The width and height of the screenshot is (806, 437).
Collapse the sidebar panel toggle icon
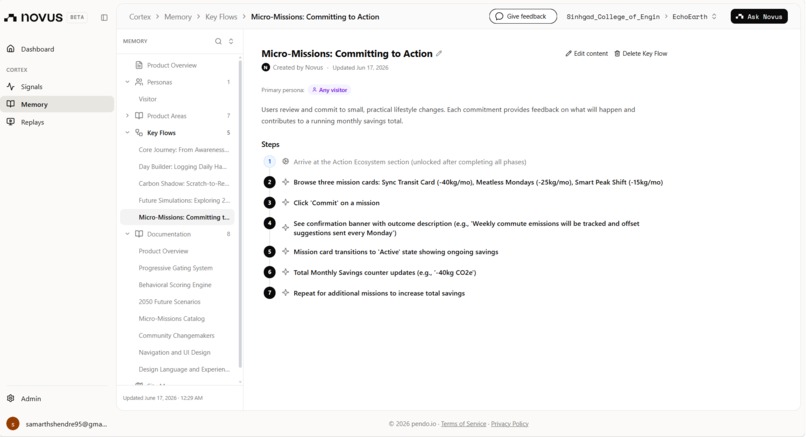(x=104, y=17)
